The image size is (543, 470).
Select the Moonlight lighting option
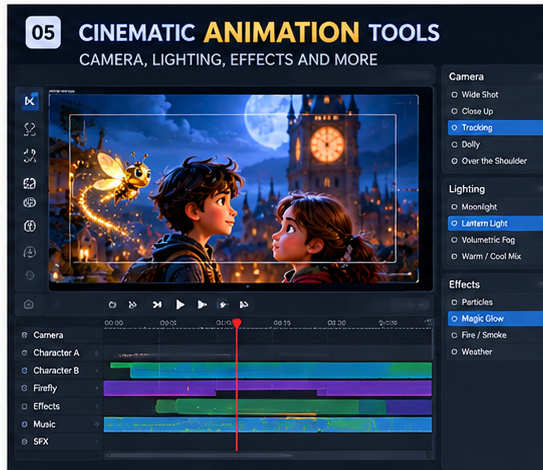(495, 207)
